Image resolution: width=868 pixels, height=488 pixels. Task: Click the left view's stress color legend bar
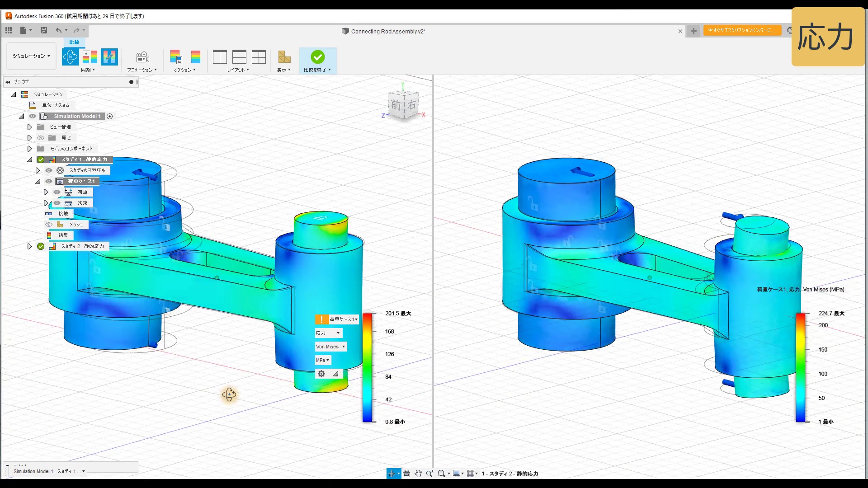[x=367, y=367]
